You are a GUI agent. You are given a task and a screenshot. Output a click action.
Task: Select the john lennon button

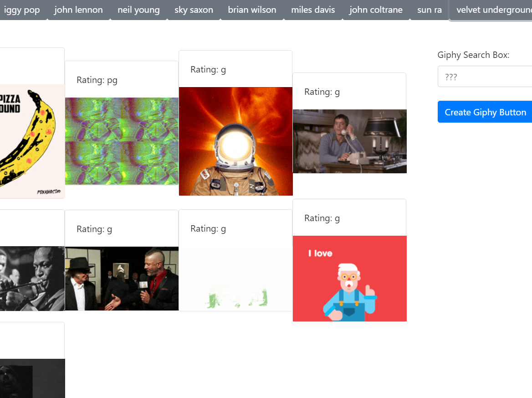pos(78,10)
